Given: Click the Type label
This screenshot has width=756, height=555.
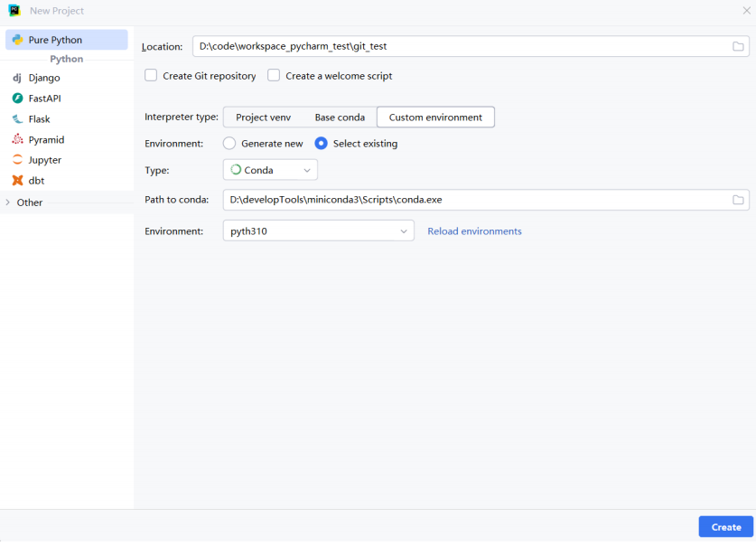Looking at the screenshot, I should coord(156,170).
